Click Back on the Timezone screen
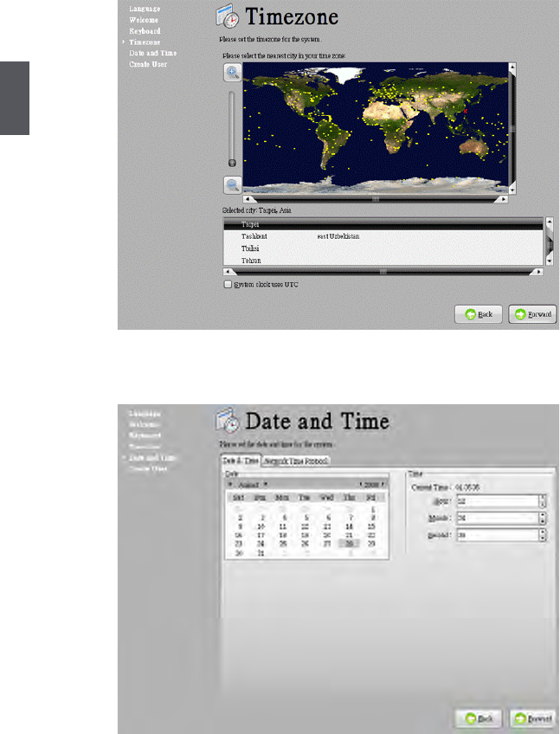This screenshot has width=560, height=734. click(479, 314)
